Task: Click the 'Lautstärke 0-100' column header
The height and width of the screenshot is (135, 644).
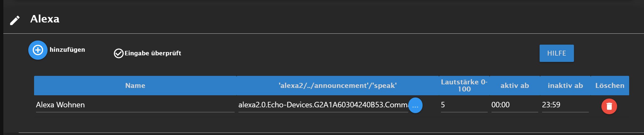Action: pyautogui.click(x=464, y=86)
